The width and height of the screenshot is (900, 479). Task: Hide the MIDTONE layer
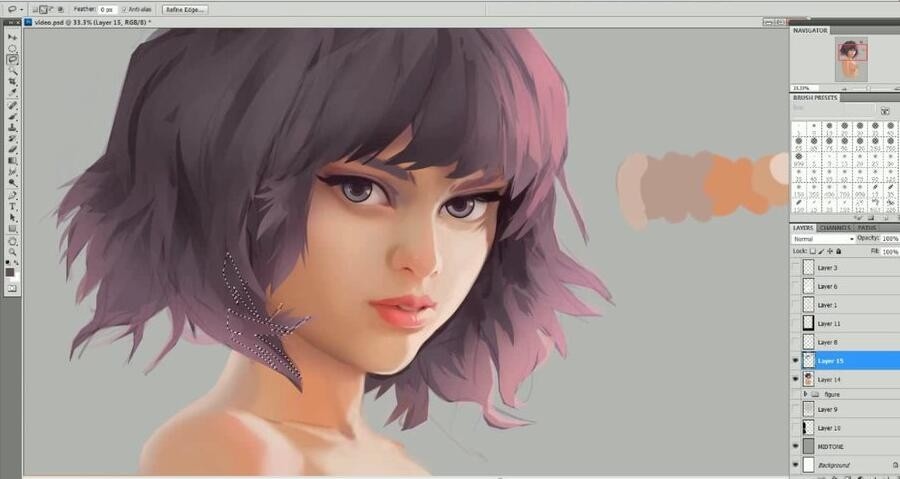(x=796, y=446)
